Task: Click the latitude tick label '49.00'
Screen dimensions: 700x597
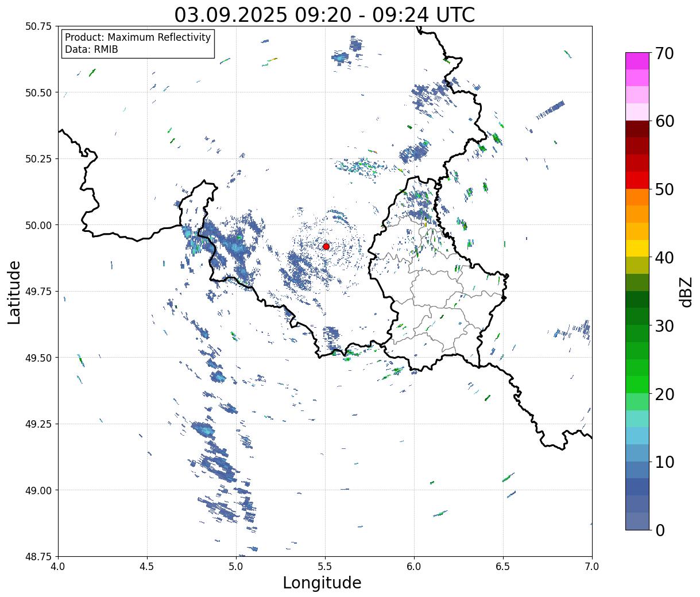Action: 39,490
